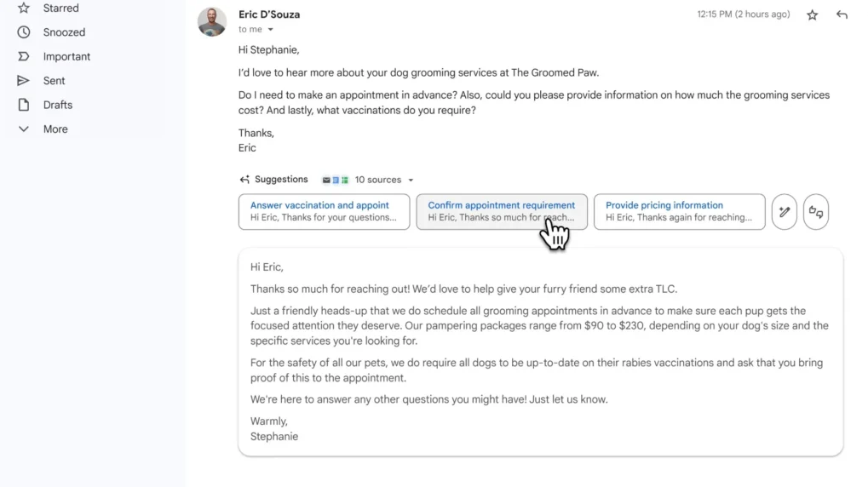The height and width of the screenshot is (487, 868).
Task: Click Eric D'Souza's profile picture
Action: pos(212,22)
